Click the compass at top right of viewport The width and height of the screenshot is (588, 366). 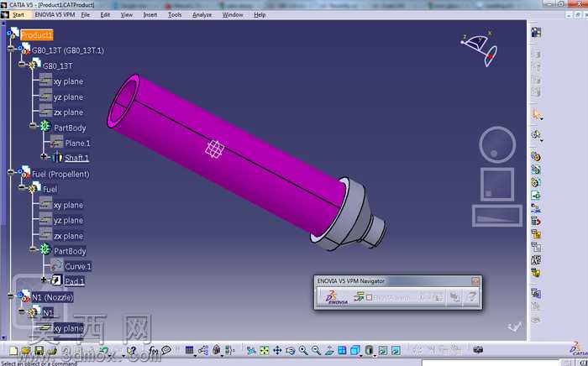(x=480, y=49)
